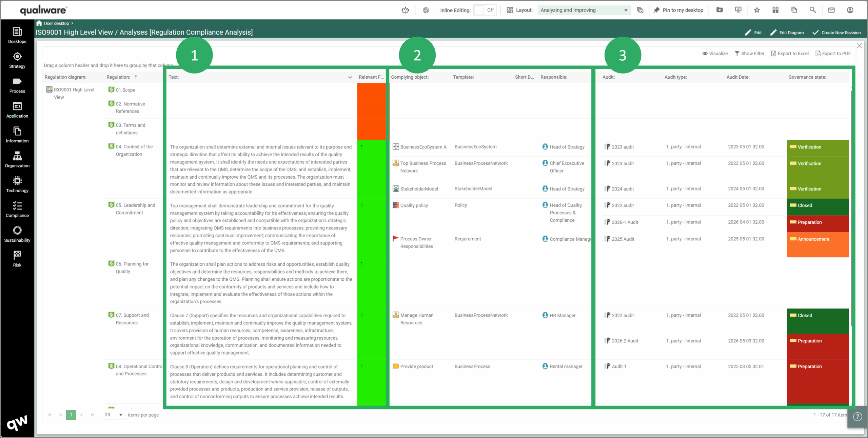
Task: Click the search icon in top toolbar
Action: click(x=812, y=10)
